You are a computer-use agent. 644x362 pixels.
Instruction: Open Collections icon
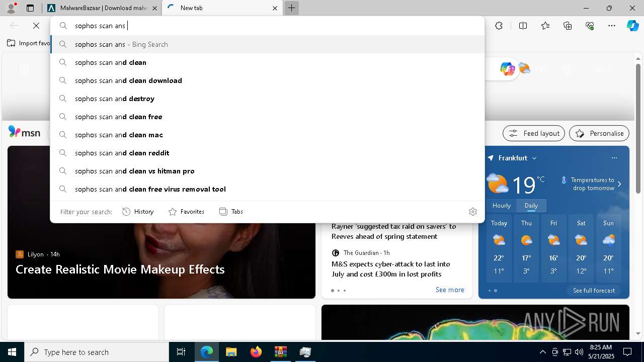[x=568, y=26]
